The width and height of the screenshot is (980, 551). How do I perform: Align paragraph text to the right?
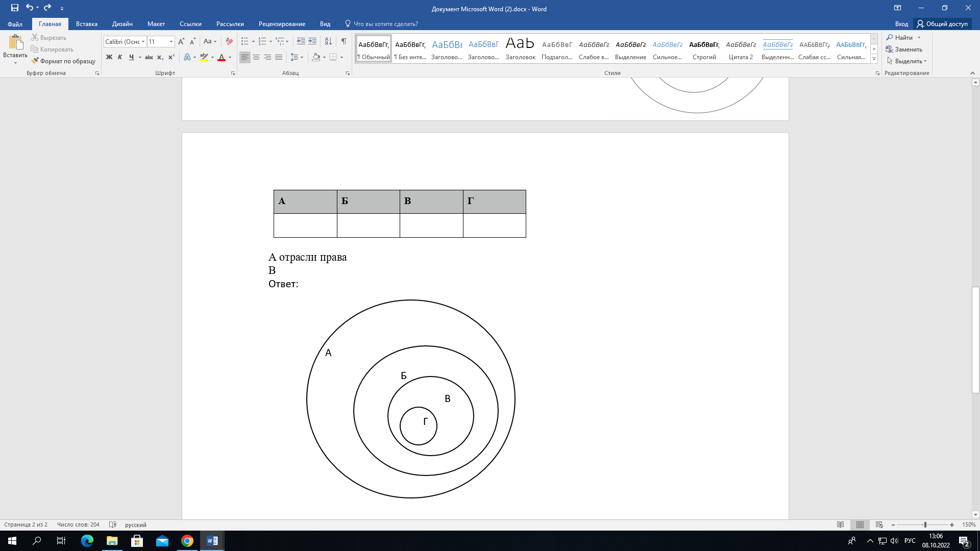pos(267,57)
